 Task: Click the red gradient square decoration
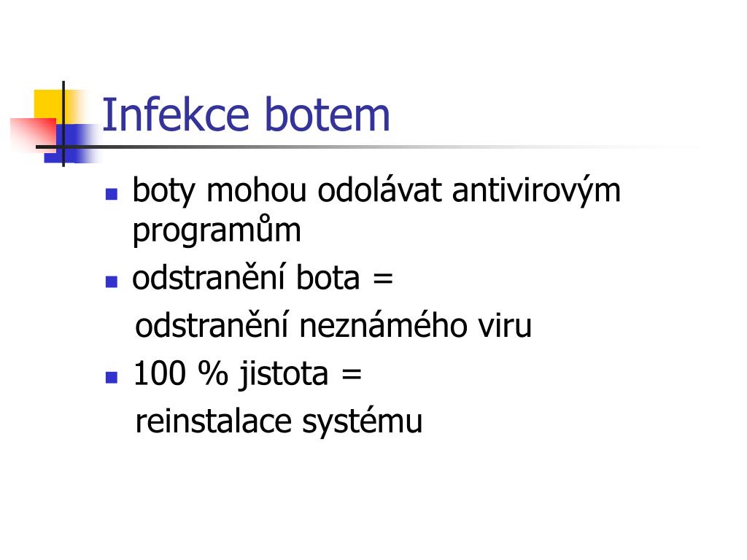(x=34, y=135)
